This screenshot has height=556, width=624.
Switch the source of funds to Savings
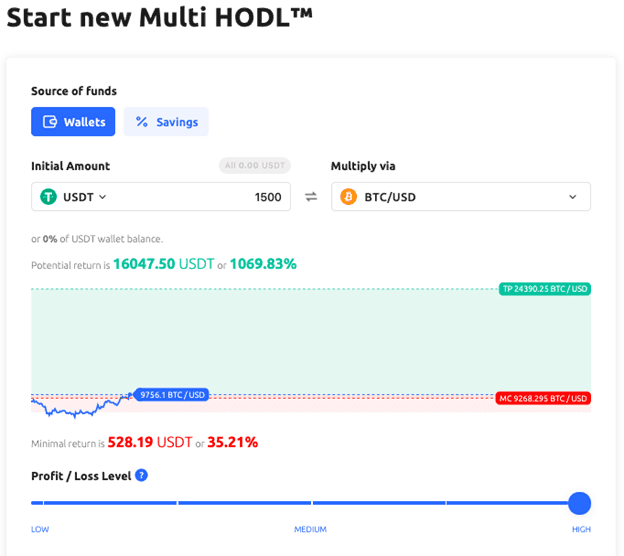pos(166,122)
